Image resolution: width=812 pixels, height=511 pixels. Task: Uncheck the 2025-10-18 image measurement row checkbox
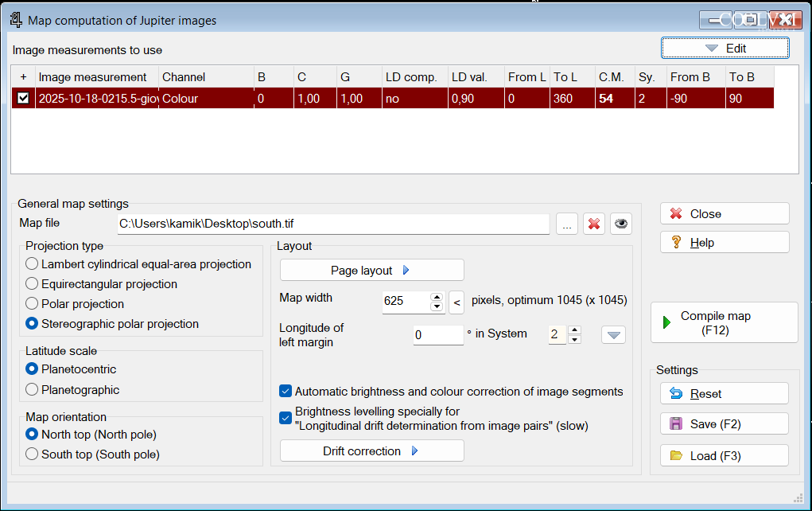click(24, 99)
